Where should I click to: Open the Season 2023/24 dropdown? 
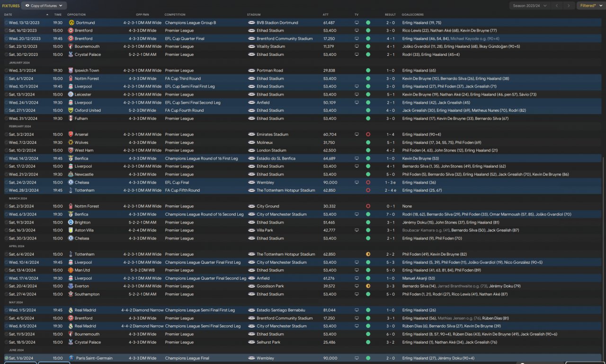(x=530, y=6)
